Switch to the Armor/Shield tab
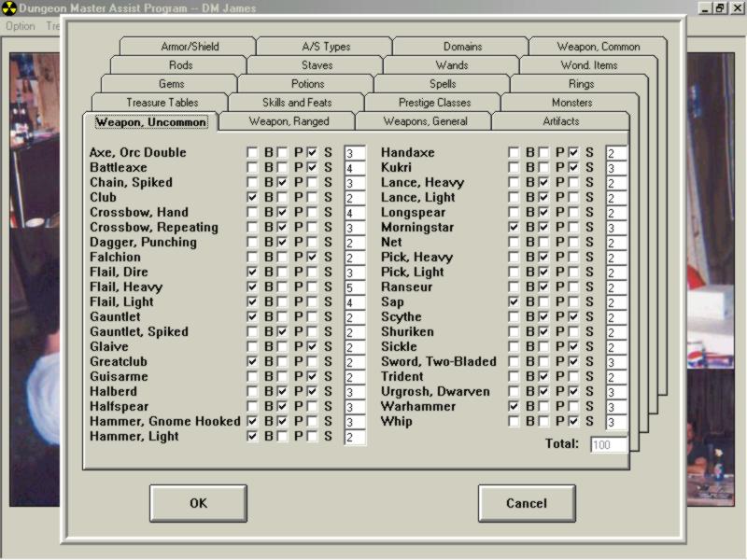Viewport: 747px width, 560px height. click(x=189, y=47)
